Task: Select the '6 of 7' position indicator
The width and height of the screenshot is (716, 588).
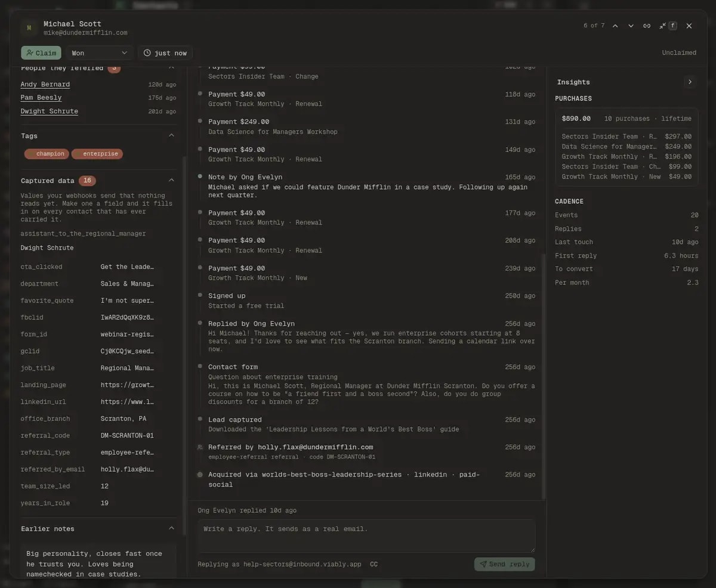Action: pos(594,26)
